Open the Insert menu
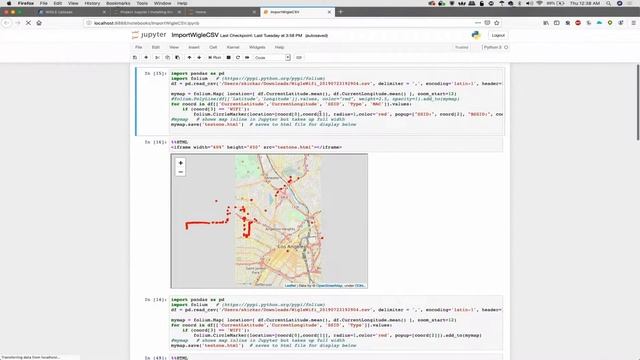This screenshot has width=640, height=360. click(x=194, y=47)
